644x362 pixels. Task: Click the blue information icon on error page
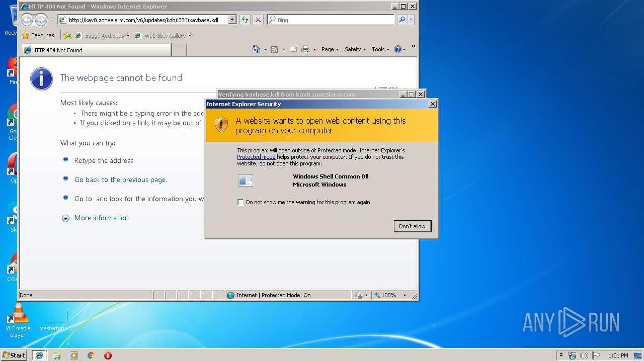(x=41, y=79)
